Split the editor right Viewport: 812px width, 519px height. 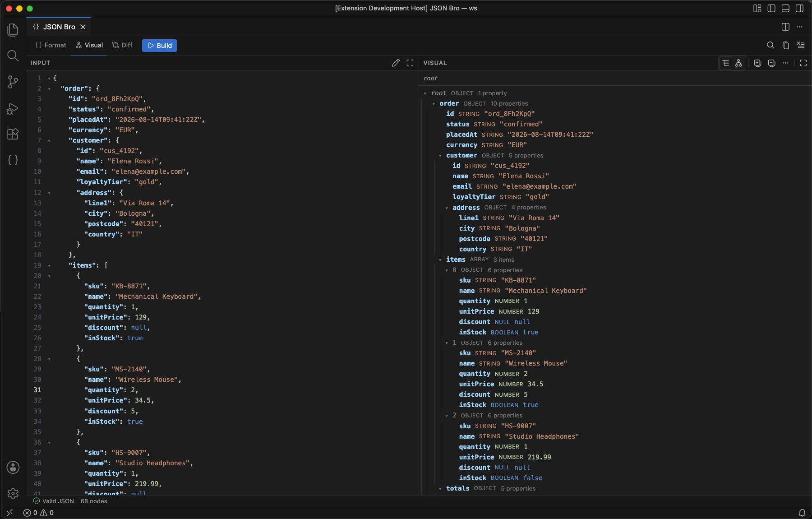pos(785,27)
